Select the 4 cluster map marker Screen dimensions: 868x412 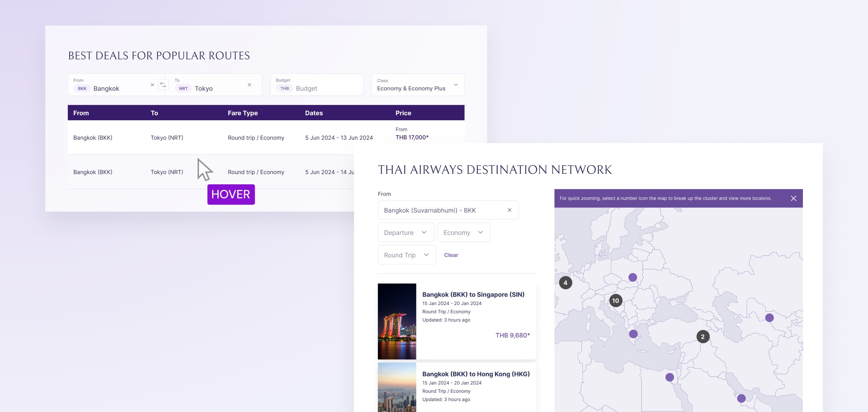coord(565,283)
